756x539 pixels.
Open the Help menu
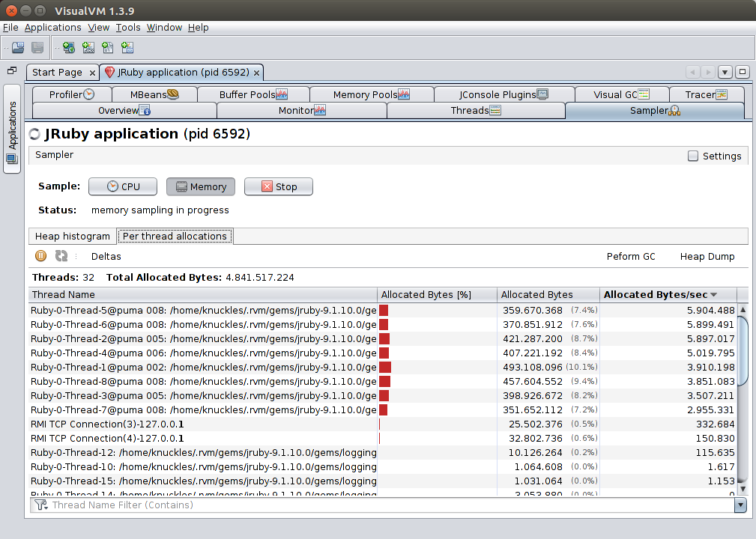pyautogui.click(x=198, y=28)
